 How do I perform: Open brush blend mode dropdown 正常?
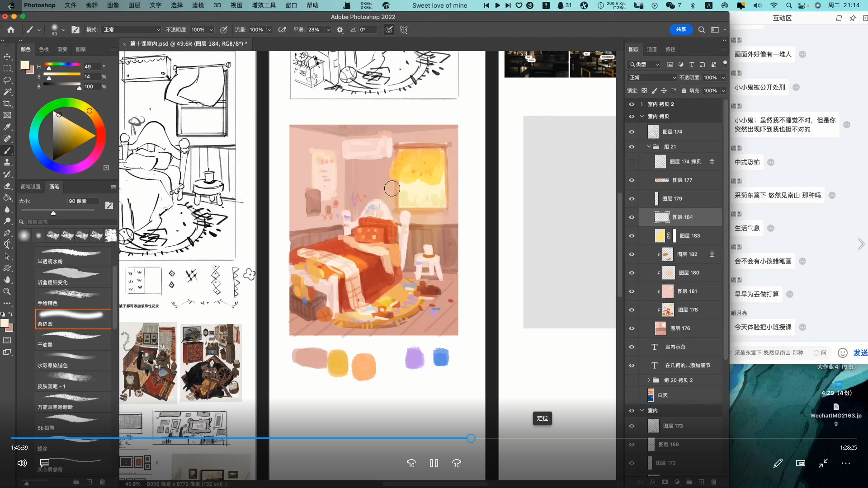coord(131,29)
